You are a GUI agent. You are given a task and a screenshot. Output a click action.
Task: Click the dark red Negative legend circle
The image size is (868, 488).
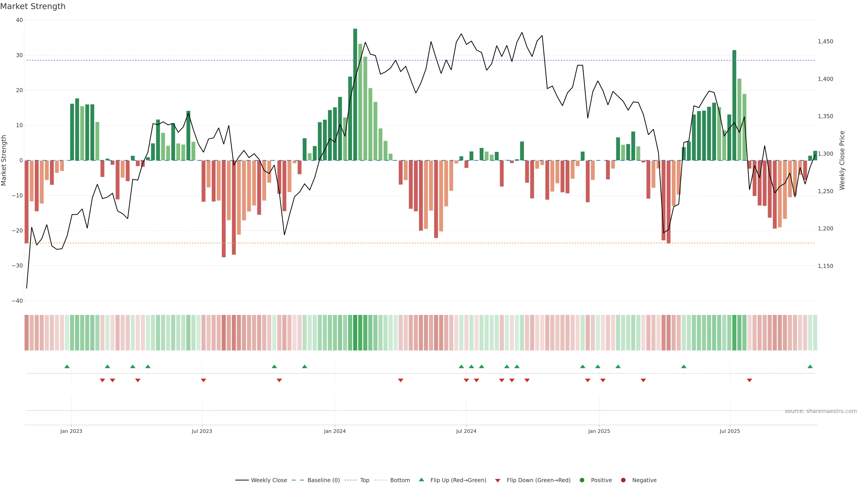(x=623, y=480)
